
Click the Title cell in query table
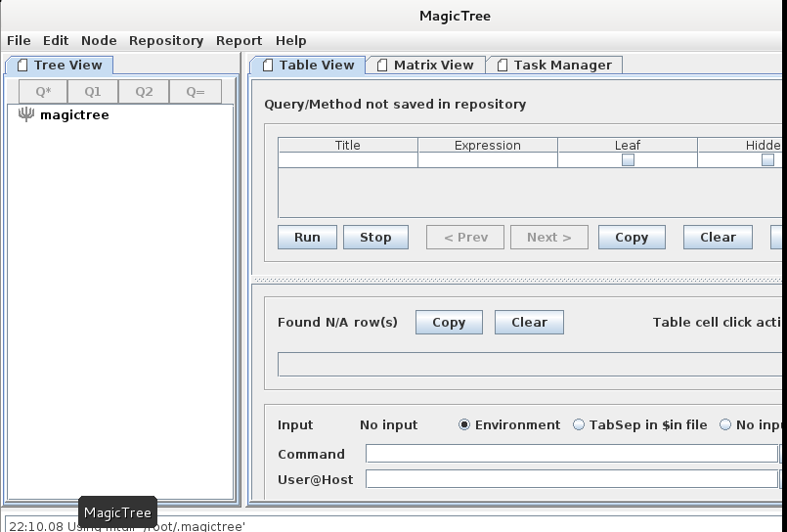click(x=348, y=160)
